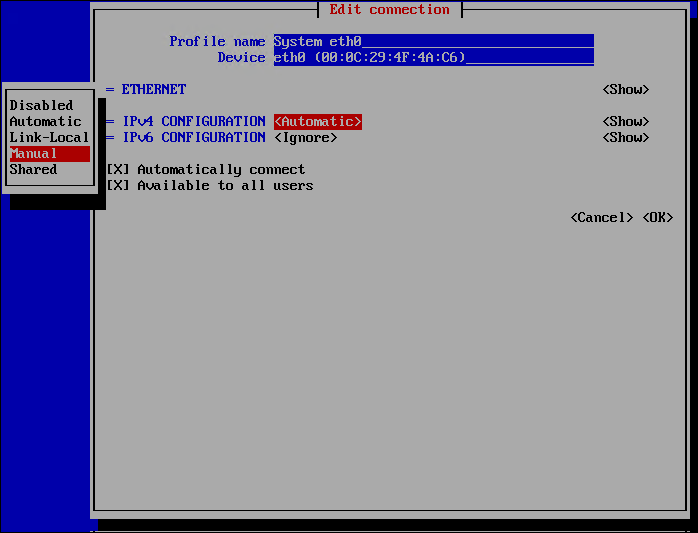
Task: Confirm with the OK button
Action: click(657, 218)
